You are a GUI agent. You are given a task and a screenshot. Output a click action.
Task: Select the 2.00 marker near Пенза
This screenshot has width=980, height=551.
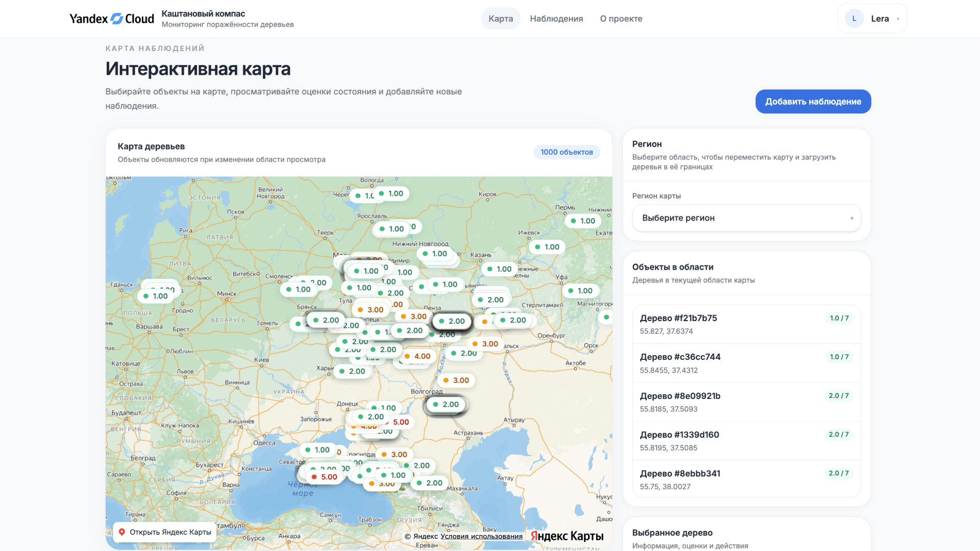452,321
